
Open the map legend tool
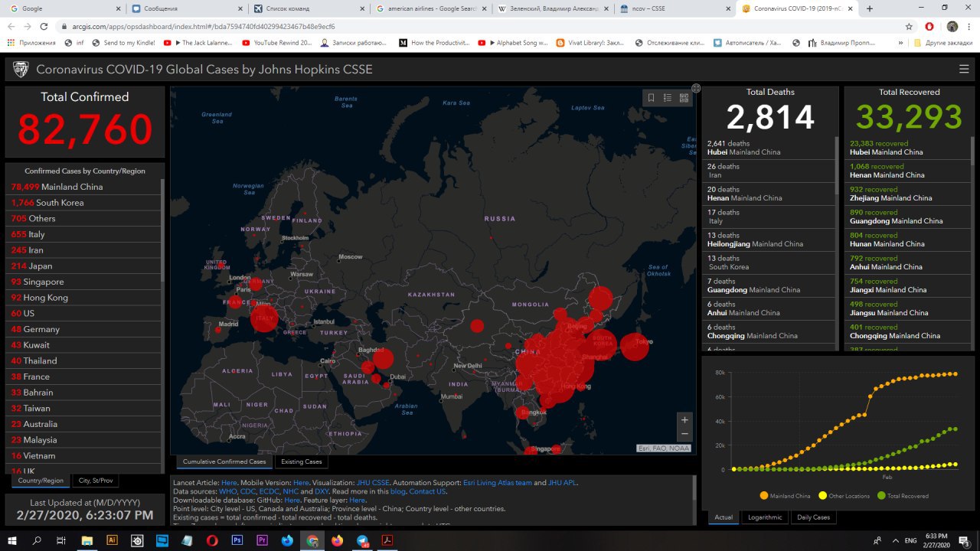[x=667, y=98]
